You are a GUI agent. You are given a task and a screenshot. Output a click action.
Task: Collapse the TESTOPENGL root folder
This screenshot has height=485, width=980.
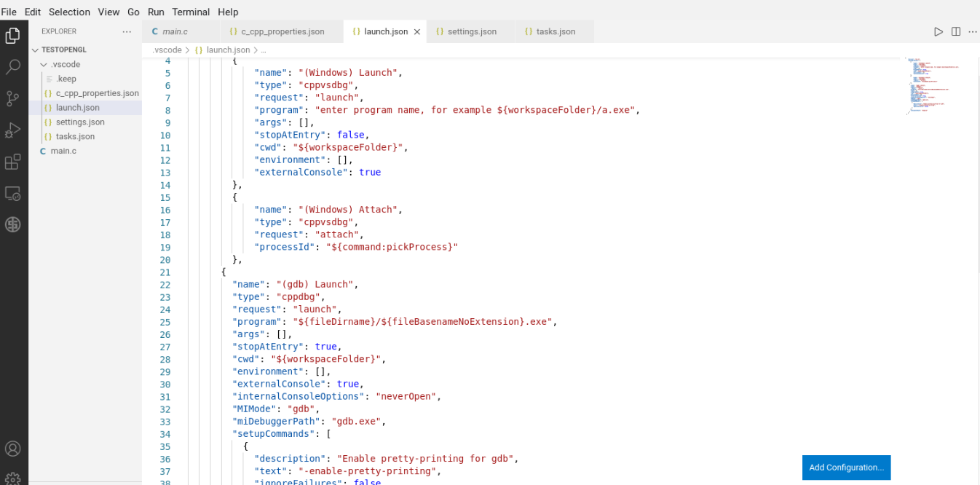[x=36, y=50]
